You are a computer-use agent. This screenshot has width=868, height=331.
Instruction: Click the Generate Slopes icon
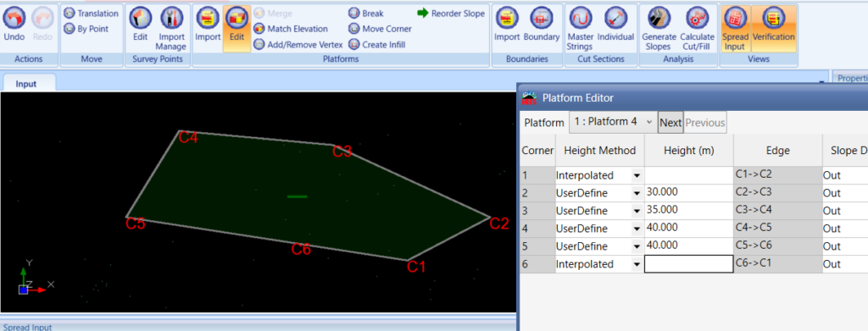point(659,19)
